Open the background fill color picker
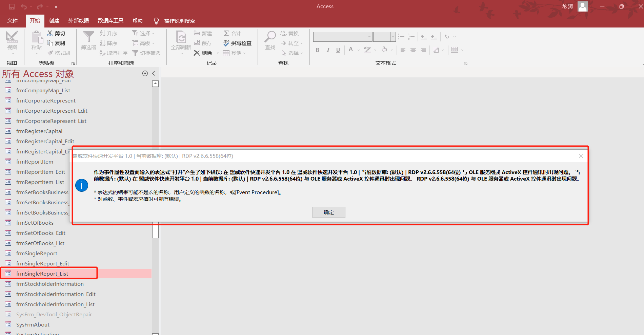 coord(384,50)
